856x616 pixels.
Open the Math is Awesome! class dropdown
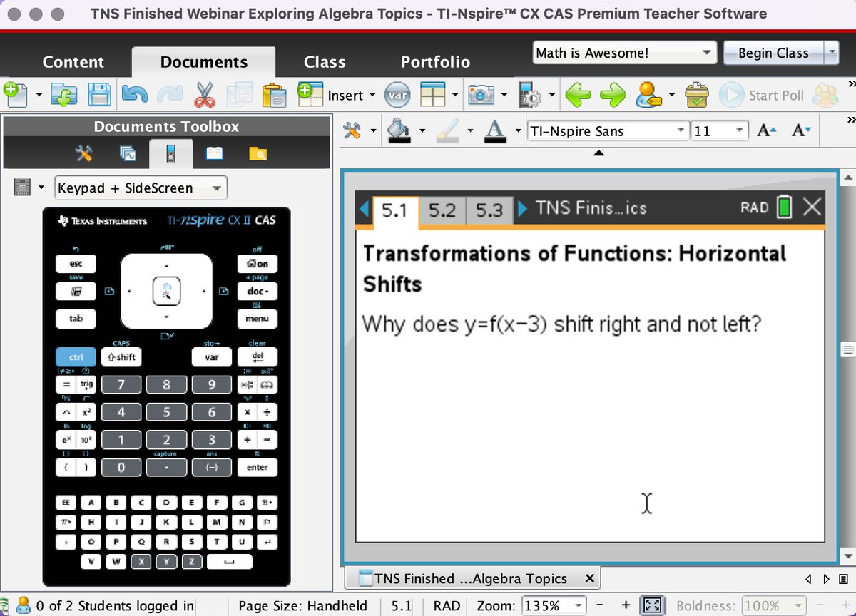click(x=624, y=53)
